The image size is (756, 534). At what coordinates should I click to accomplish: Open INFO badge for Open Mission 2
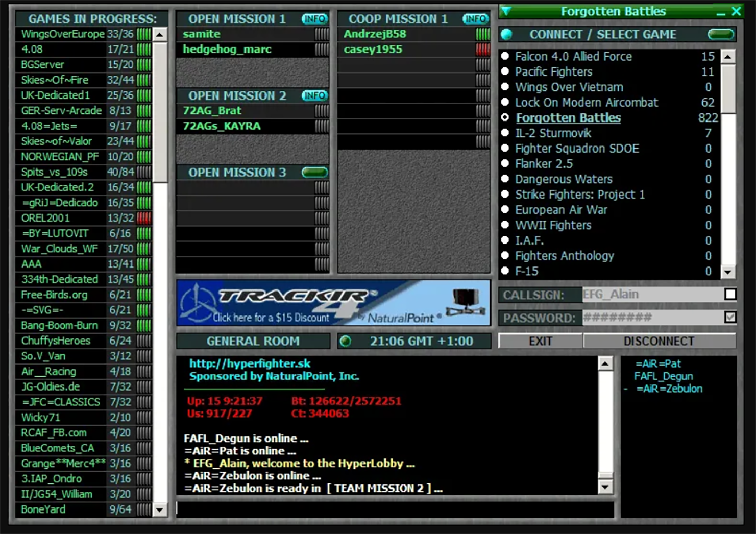coord(314,95)
